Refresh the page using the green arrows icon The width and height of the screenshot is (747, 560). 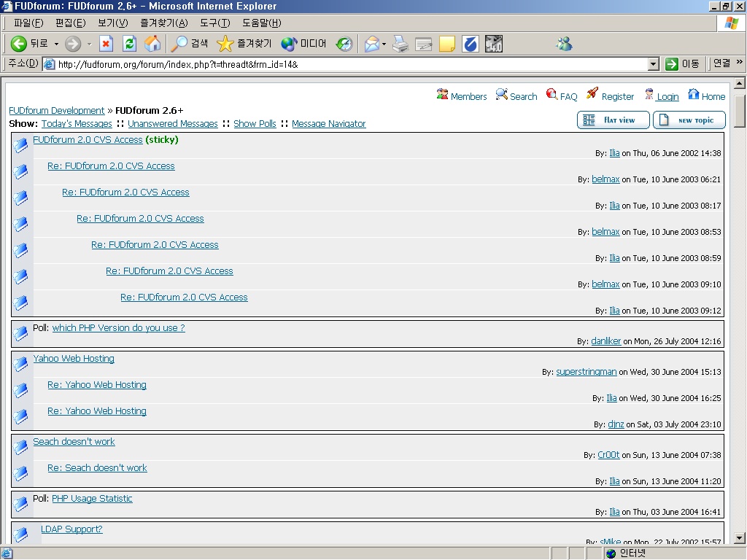129,44
